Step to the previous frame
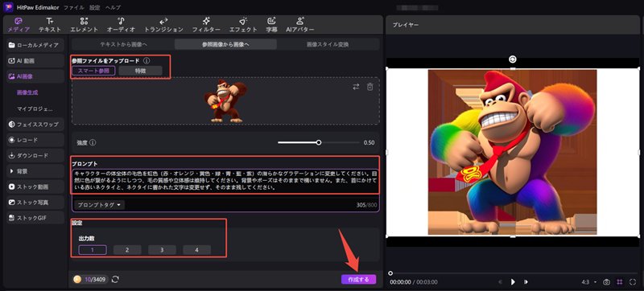Screen dimensions: 644x291 point(500,282)
